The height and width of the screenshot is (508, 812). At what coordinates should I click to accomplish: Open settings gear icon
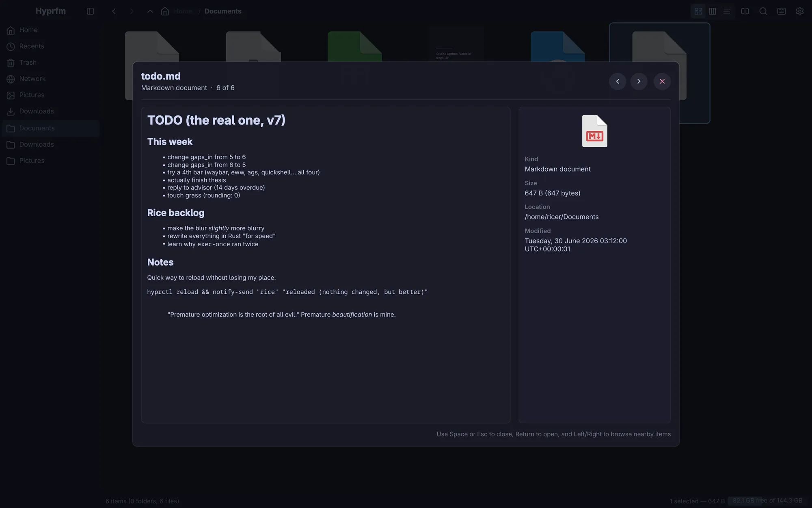(800, 11)
